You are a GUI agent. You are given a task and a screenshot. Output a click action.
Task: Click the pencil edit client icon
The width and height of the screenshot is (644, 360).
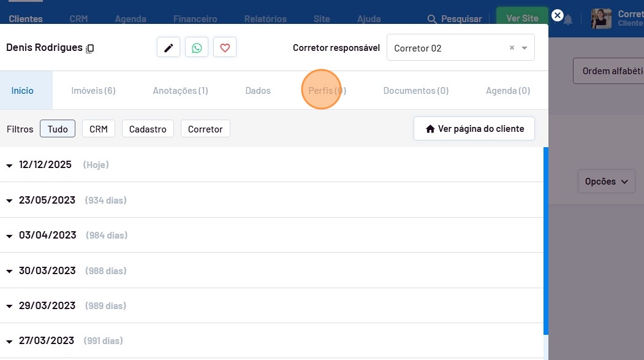[x=169, y=48]
